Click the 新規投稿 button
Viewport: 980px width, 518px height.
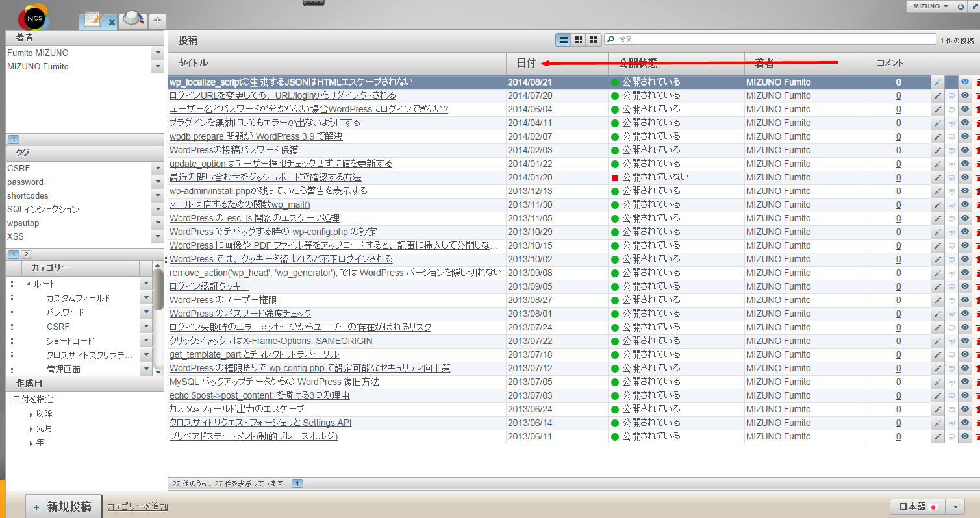64,506
